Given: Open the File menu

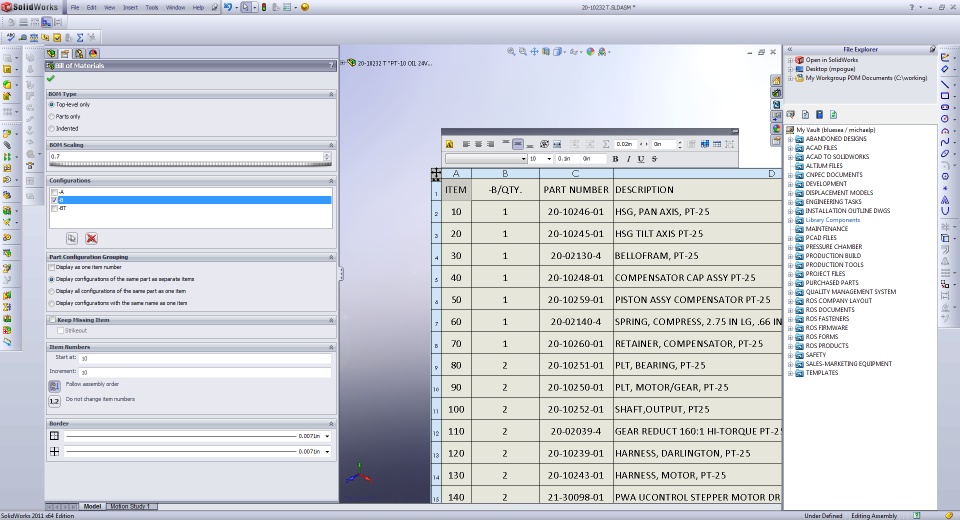Looking at the screenshot, I should coord(75,7).
